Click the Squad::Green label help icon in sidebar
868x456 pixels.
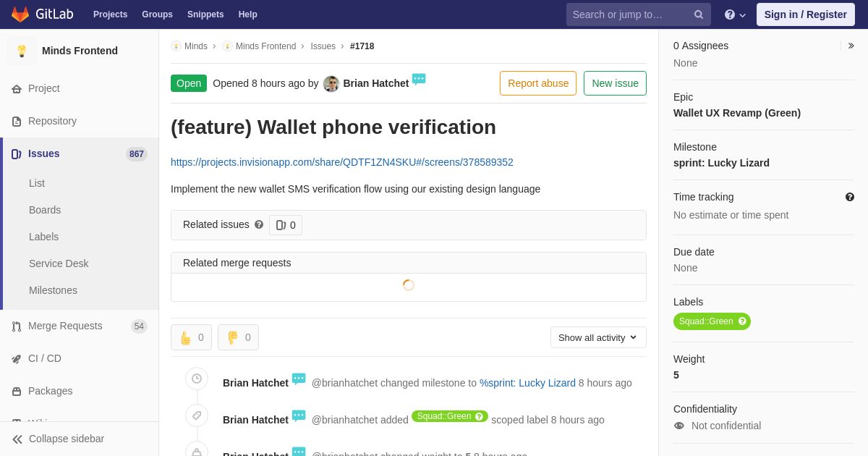click(x=742, y=321)
